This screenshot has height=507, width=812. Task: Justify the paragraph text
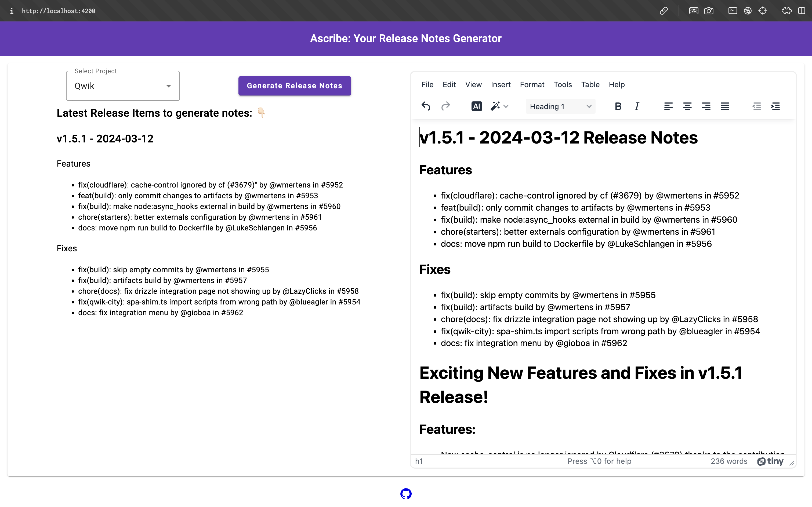tap(725, 106)
